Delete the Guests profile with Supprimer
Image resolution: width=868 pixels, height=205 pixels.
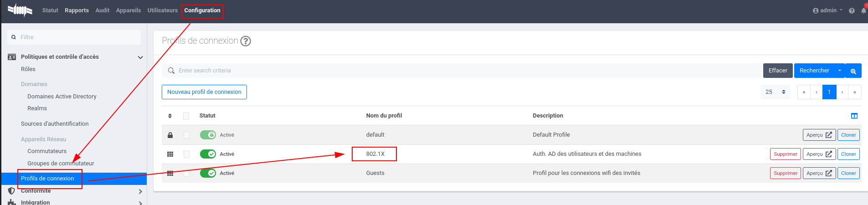[x=786, y=173]
